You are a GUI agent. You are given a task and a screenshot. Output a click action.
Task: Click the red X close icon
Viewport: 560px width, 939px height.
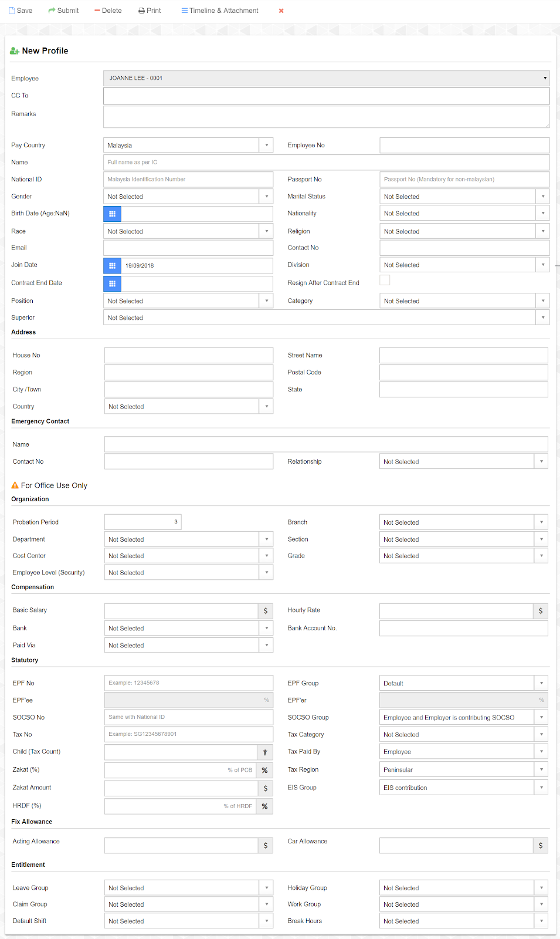pyautogui.click(x=281, y=11)
